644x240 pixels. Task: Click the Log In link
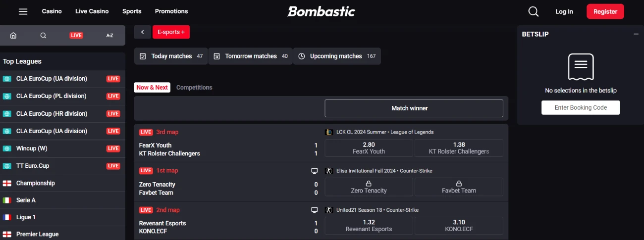[564, 11]
